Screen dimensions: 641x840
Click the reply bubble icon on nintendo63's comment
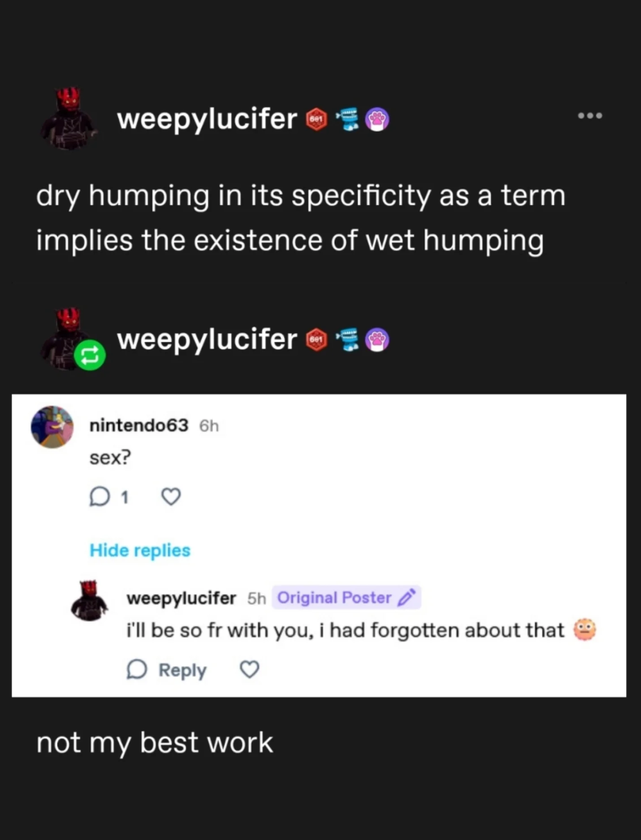pyautogui.click(x=97, y=498)
